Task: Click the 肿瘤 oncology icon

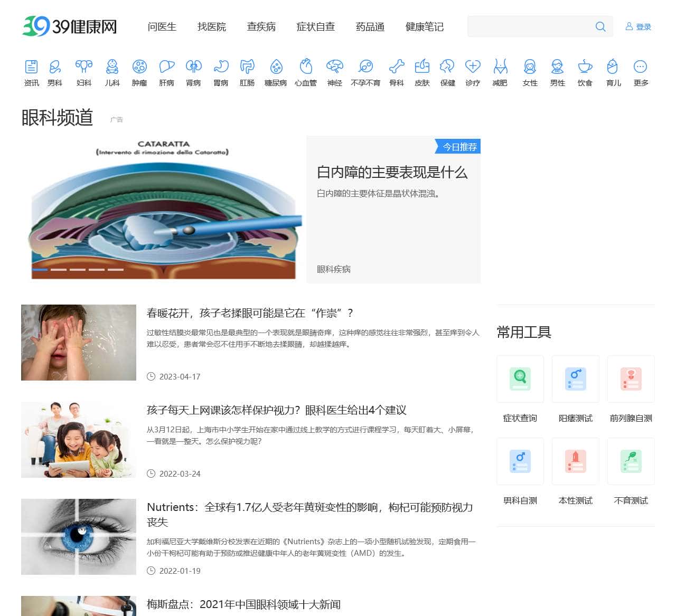Action: (139, 68)
